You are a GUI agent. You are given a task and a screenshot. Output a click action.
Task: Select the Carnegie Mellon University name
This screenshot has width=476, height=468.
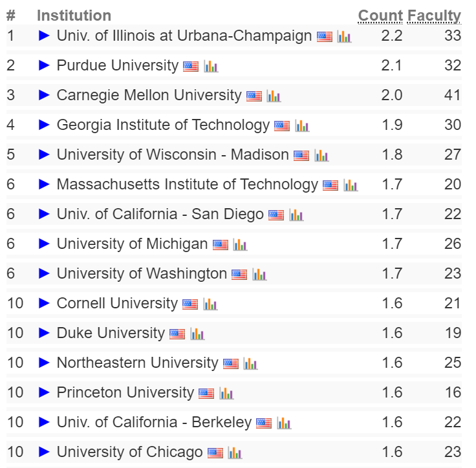click(x=149, y=95)
